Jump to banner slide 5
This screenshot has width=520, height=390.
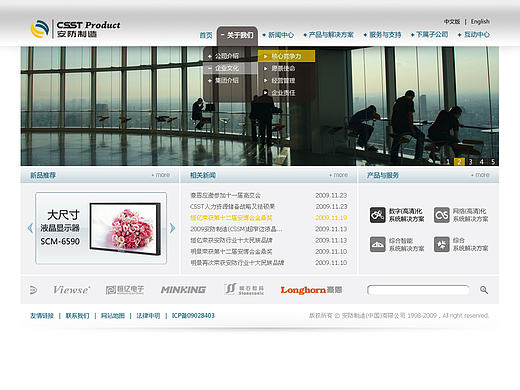pyautogui.click(x=493, y=162)
